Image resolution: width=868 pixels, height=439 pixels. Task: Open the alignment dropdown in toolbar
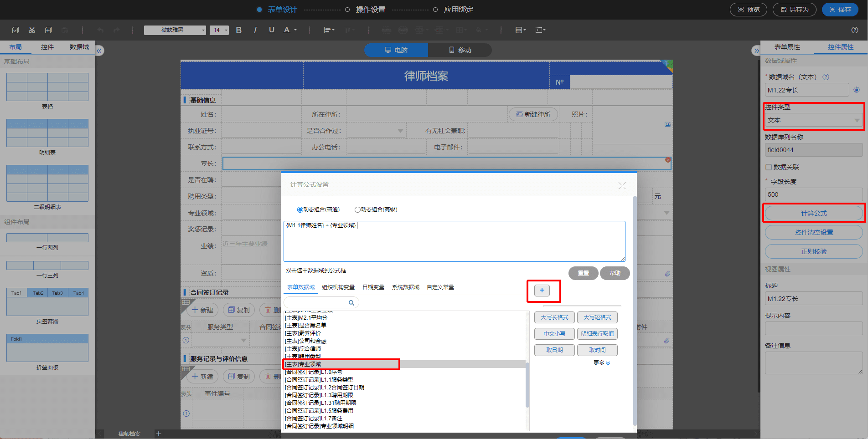point(329,30)
